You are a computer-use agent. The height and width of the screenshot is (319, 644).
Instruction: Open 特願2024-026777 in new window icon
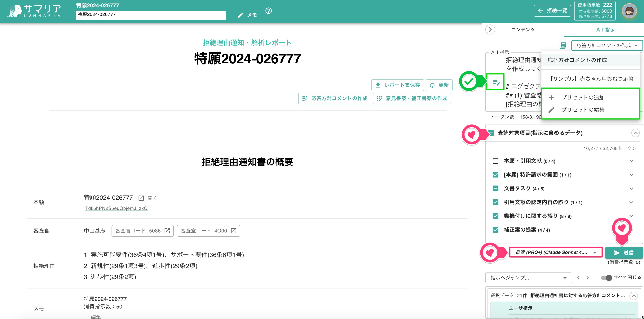[x=141, y=198]
